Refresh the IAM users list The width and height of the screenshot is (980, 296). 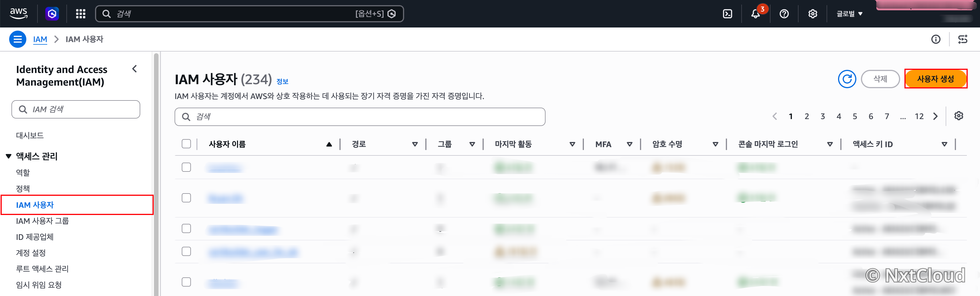[x=847, y=79]
